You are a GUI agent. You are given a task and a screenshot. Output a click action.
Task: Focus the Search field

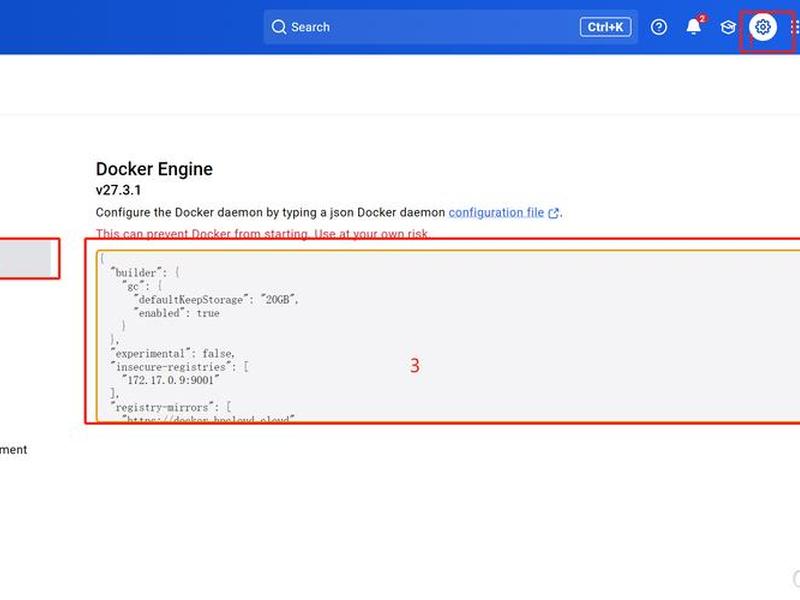pyautogui.click(x=451, y=27)
